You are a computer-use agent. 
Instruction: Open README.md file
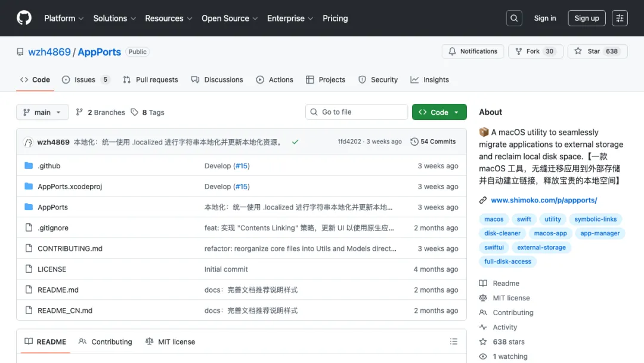pyautogui.click(x=58, y=290)
